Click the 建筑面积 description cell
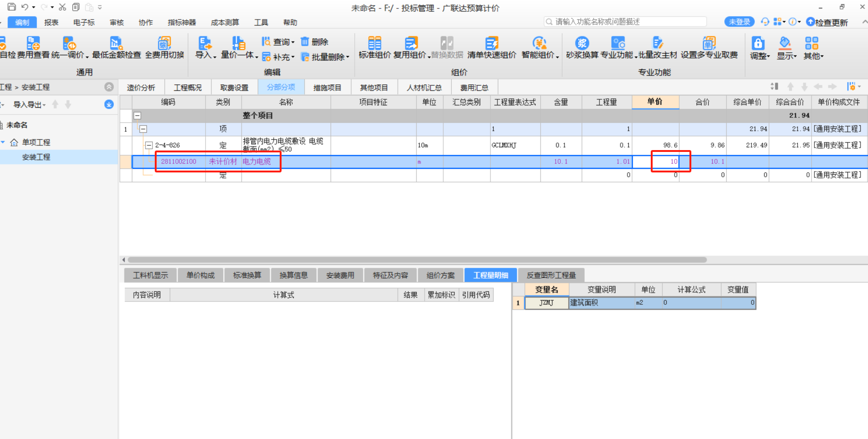 tap(601, 303)
